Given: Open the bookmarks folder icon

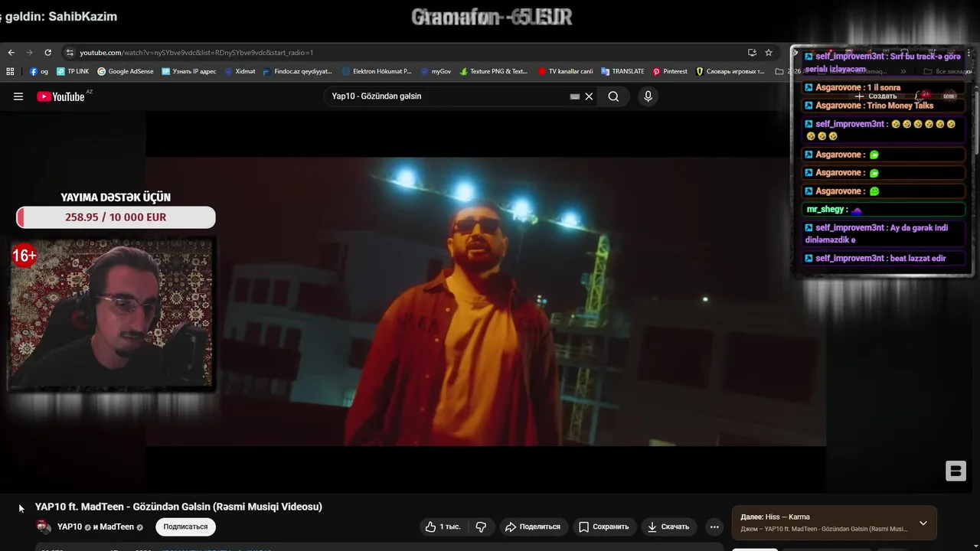Looking at the screenshot, I should pos(779,71).
